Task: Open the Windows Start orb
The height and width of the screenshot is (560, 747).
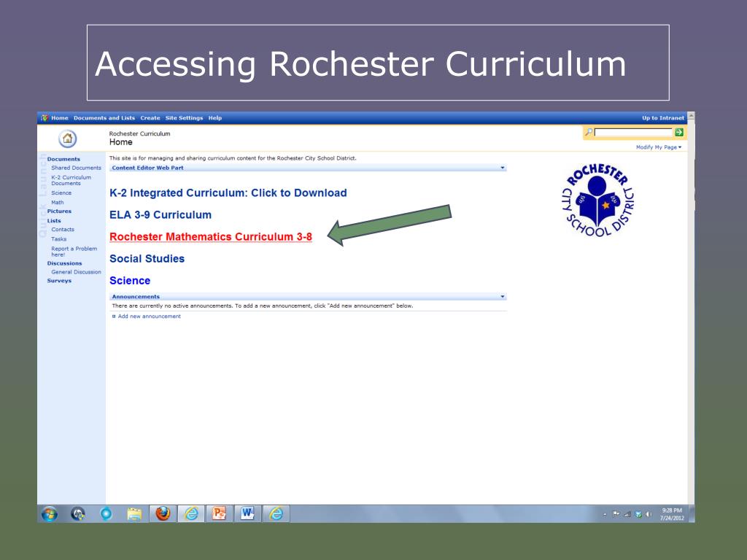Action: coord(50,514)
